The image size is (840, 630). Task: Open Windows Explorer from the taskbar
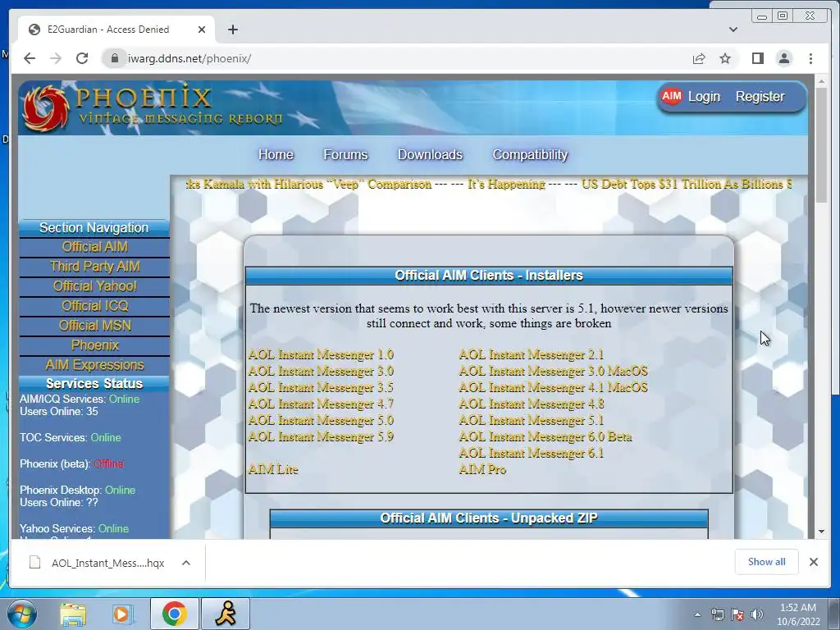pos(73,614)
